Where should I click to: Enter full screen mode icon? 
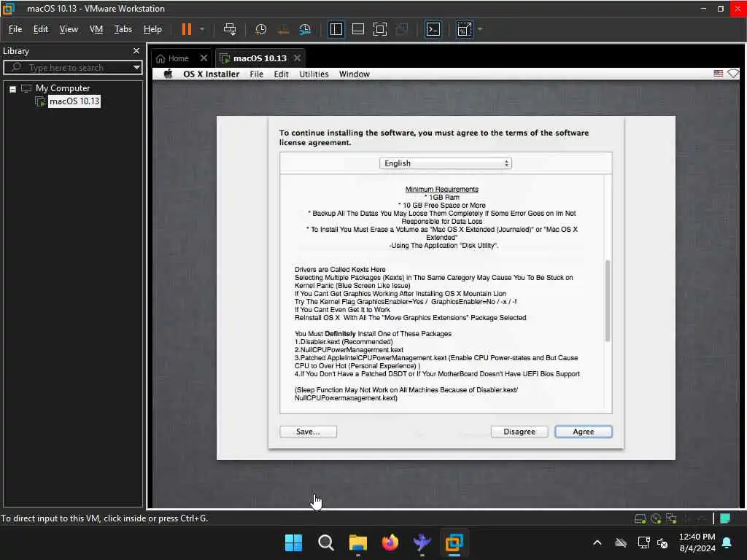pyautogui.click(x=379, y=29)
